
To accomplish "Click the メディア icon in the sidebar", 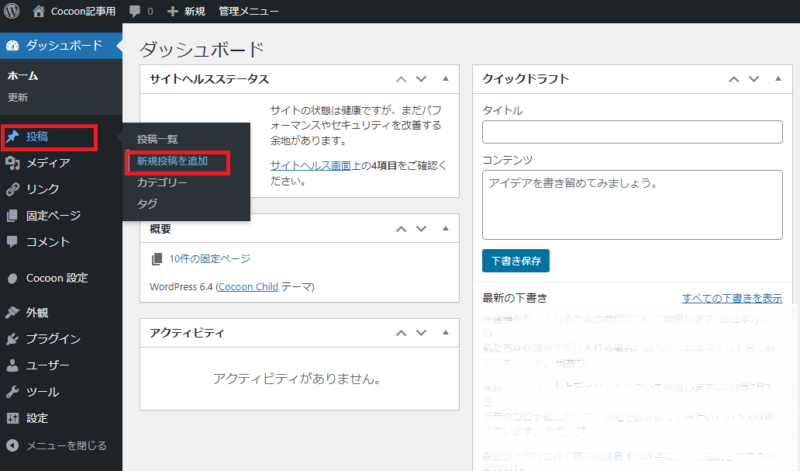I will tap(12, 163).
